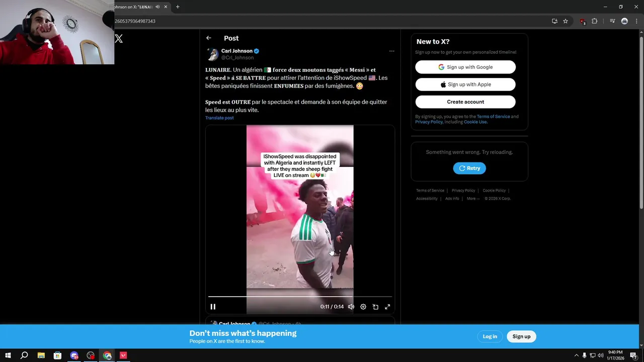Open the media controls music icon
This screenshot has width=644, height=362.
(x=612, y=21)
